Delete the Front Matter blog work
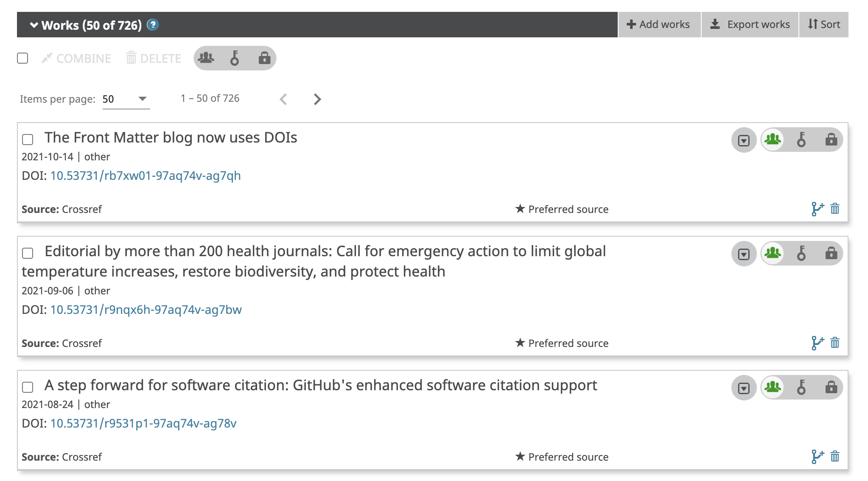Screen dimensions: 868x481 tap(835, 209)
